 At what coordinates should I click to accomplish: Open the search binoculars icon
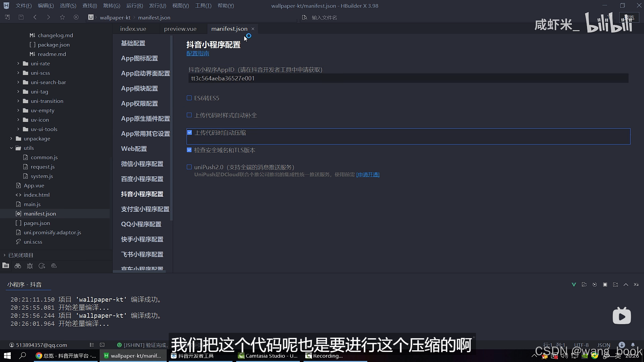click(x=18, y=266)
